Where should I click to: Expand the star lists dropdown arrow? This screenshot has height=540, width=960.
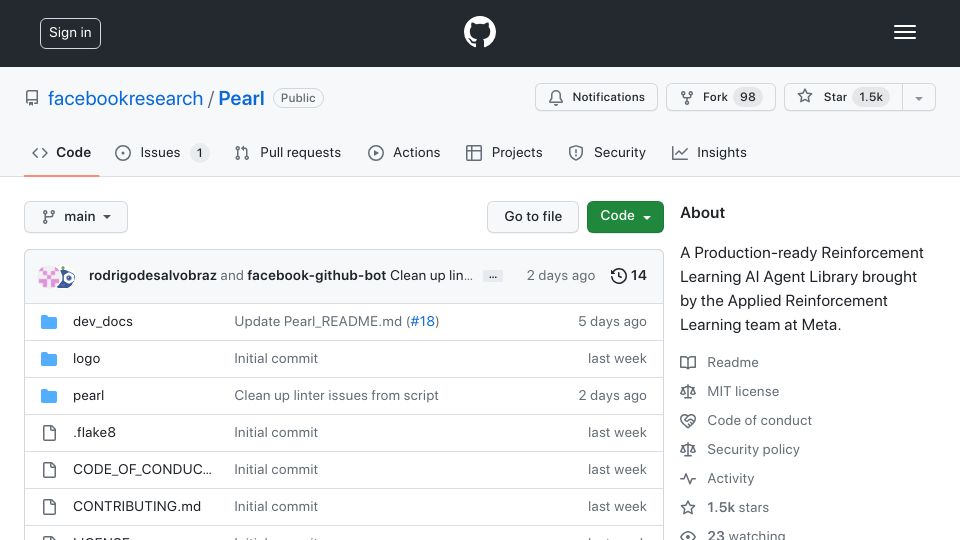point(918,98)
